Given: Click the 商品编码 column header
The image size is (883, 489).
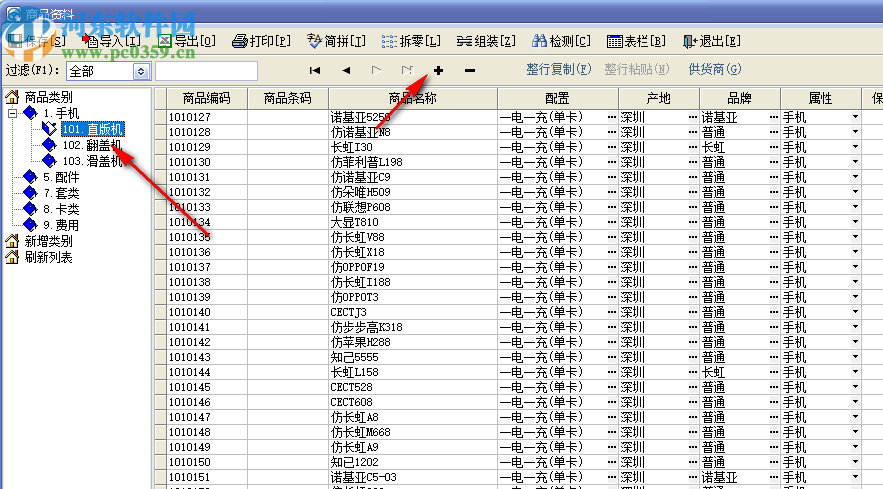Looking at the screenshot, I should coord(207,99).
